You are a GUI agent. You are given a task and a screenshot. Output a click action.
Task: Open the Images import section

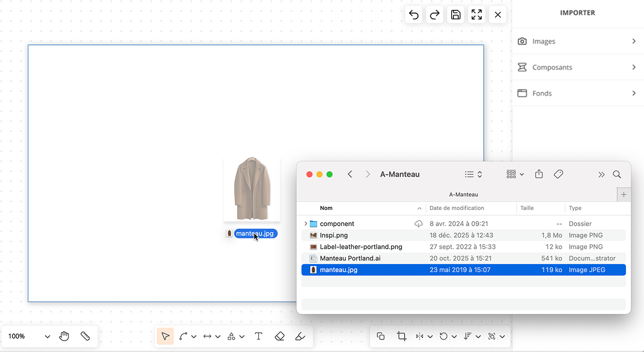pyautogui.click(x=577, y=41)
